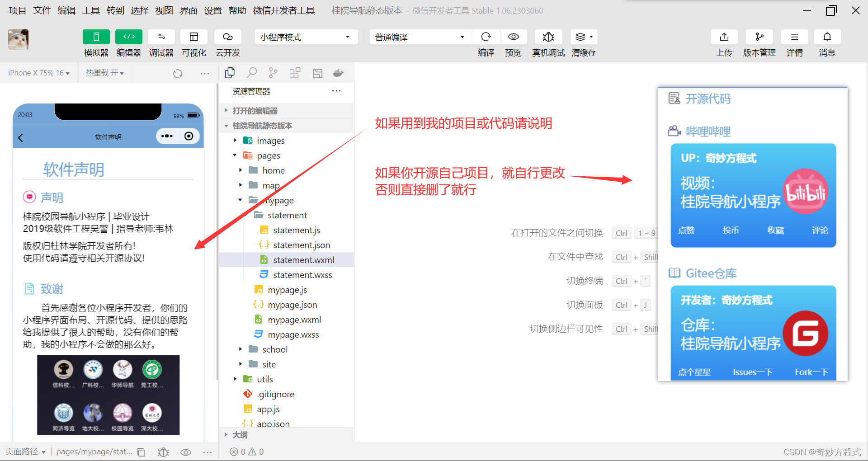Click the bilibili logo on video card

coord(806,192)
